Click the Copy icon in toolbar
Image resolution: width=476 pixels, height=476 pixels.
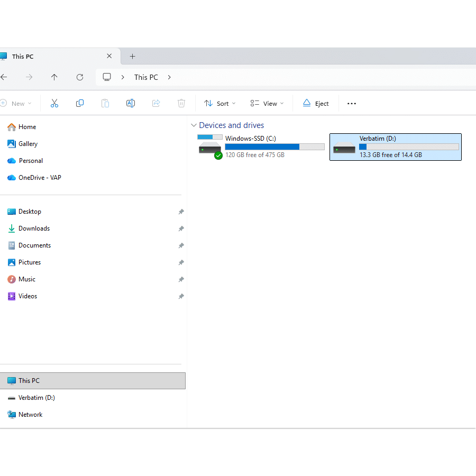[79, 104]
